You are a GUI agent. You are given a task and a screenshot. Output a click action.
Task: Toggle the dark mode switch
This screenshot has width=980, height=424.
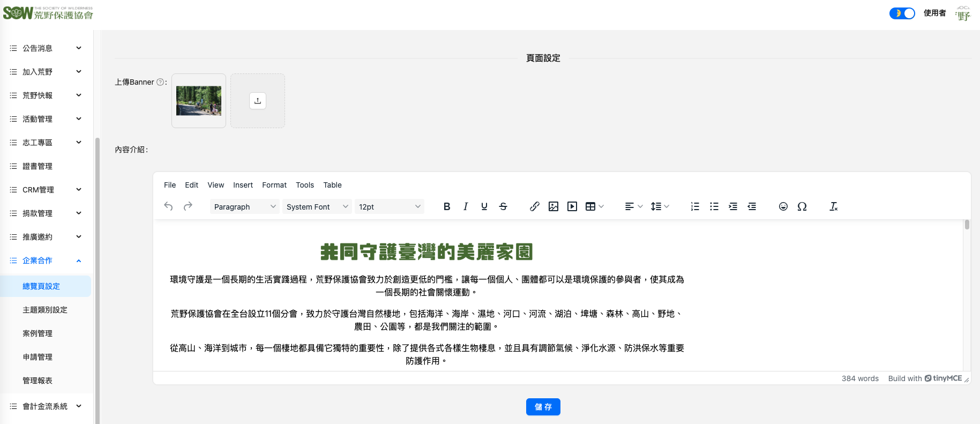point(902,13)
